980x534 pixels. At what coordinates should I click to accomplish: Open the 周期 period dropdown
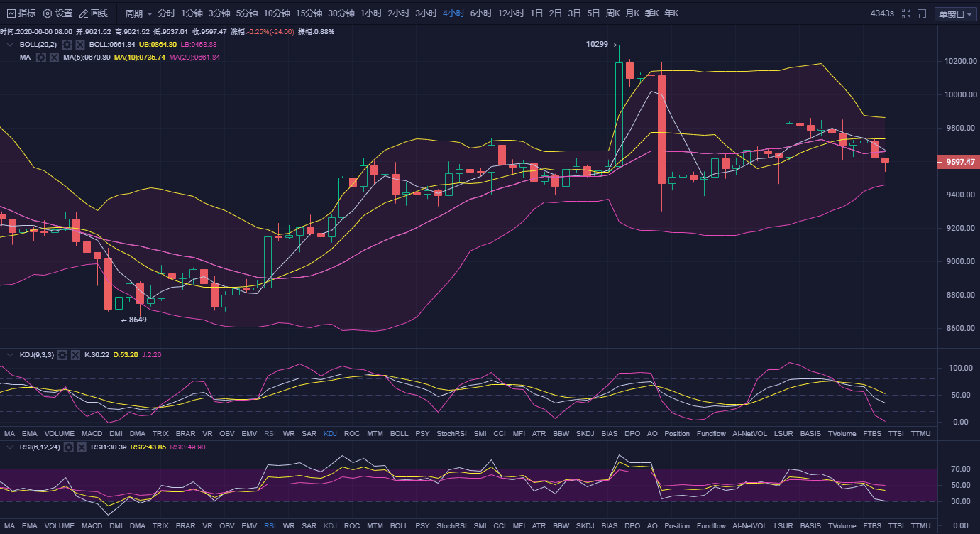[138, 13]
